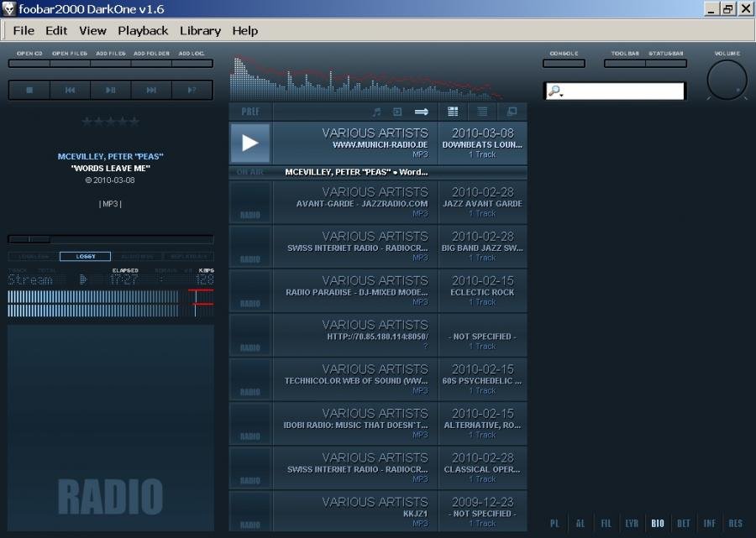
Task: Select the Lossy indicator
Action: click(x=86, y=256)
